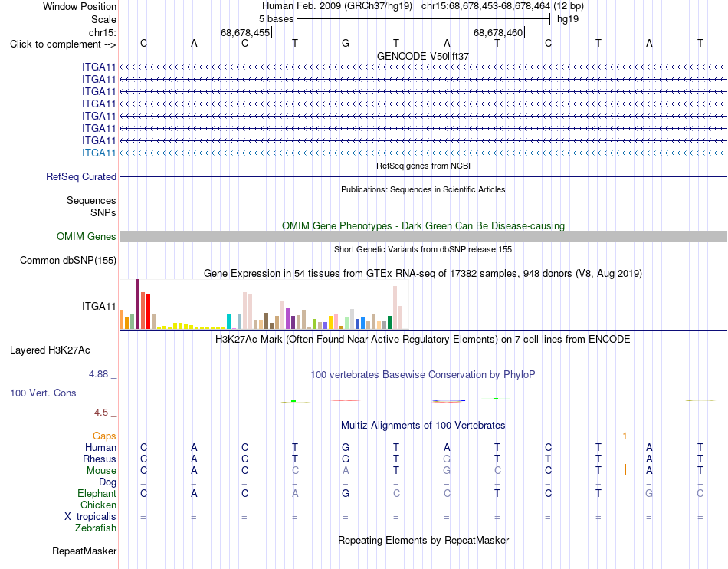Click the 'X_tropicalis' alignment row label
This screenshot has height=569, width=728.
coord(90,517)
